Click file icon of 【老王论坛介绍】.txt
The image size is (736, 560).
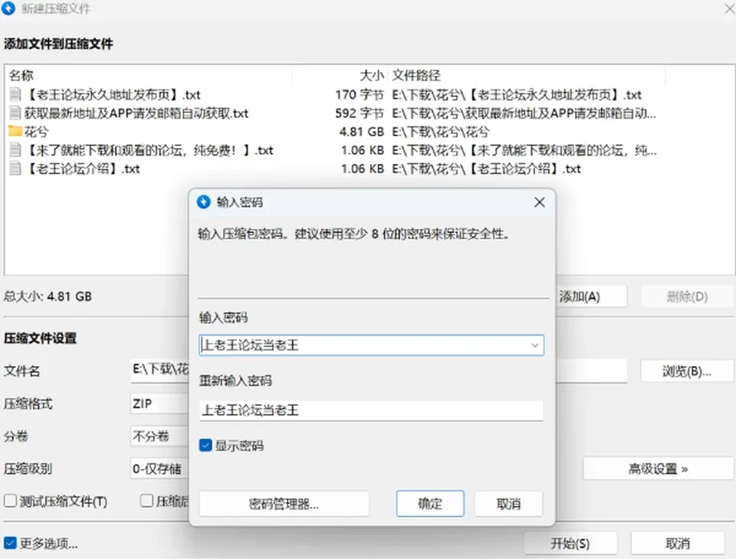point(15,169)
